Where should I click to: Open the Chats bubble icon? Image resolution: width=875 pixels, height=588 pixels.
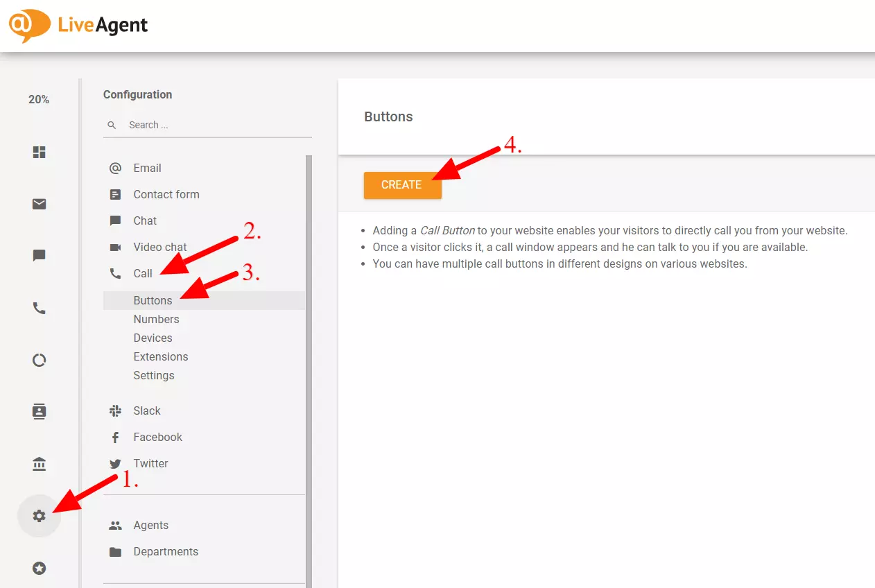click(39, 256)
